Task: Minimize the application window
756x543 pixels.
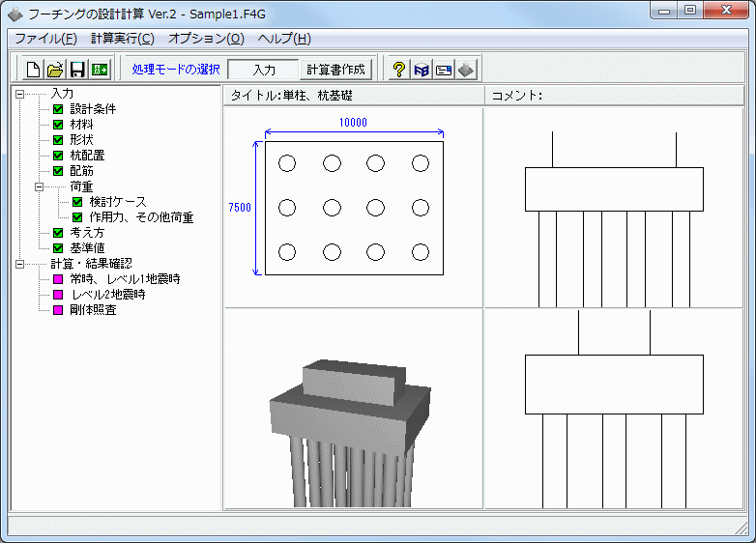Action: point(664,10)
